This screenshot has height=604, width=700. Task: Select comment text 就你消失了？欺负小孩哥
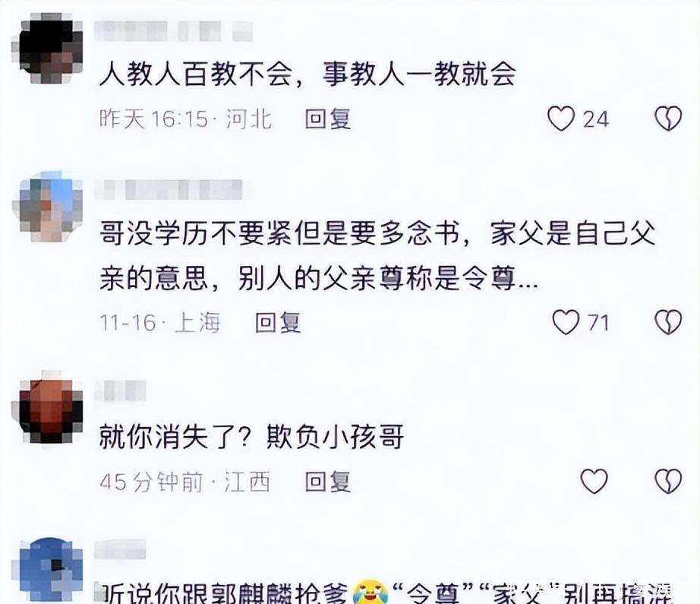(x=251, y=436)
